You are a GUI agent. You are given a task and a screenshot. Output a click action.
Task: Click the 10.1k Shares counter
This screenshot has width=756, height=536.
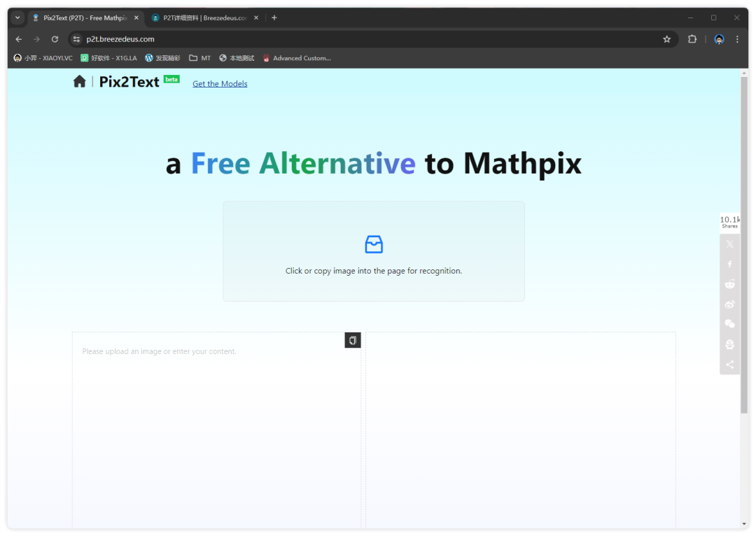(729, 222)
